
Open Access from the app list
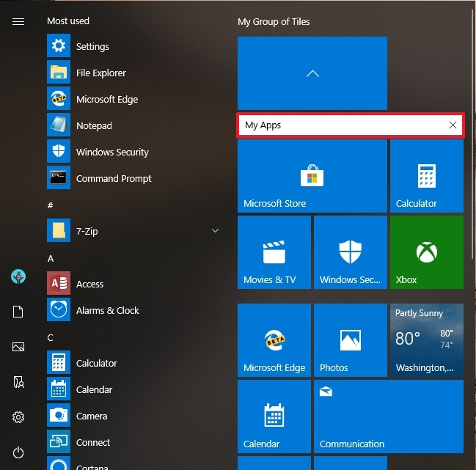(75, 284)
